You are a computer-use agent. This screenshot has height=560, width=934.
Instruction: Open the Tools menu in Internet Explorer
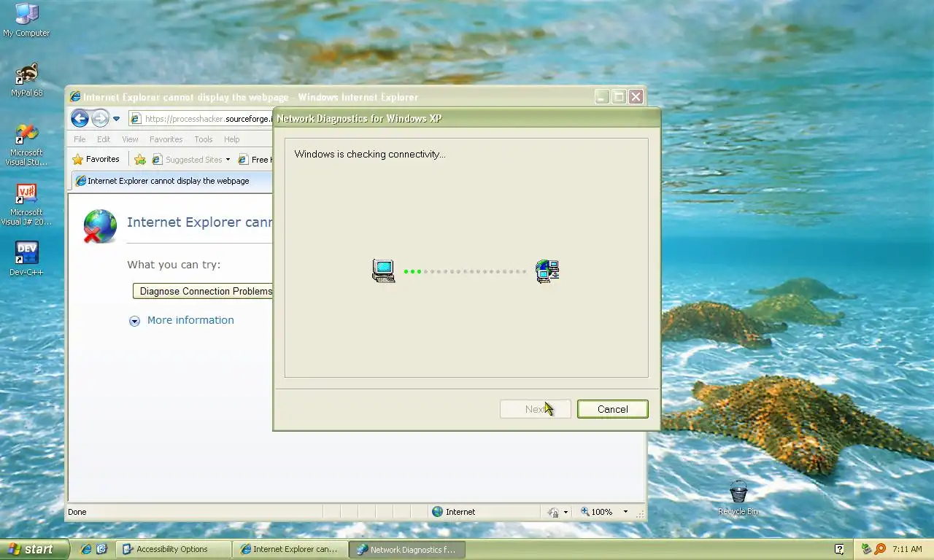click(x=204, y=139)
